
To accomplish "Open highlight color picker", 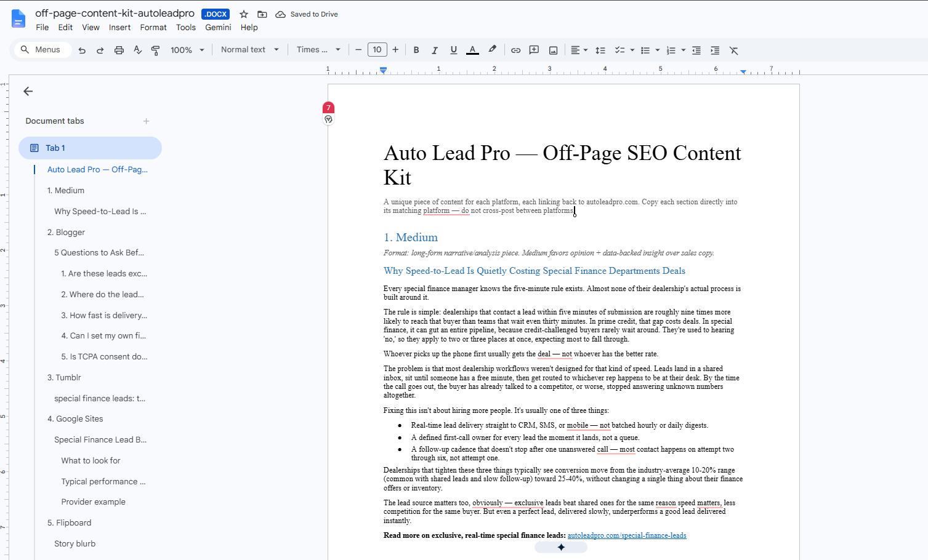I will coord(492,50).
